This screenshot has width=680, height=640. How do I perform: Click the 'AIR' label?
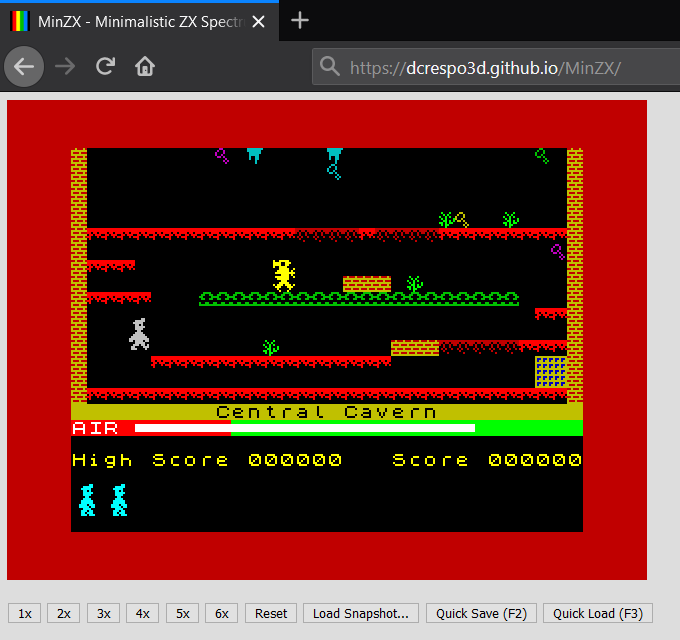95,428
